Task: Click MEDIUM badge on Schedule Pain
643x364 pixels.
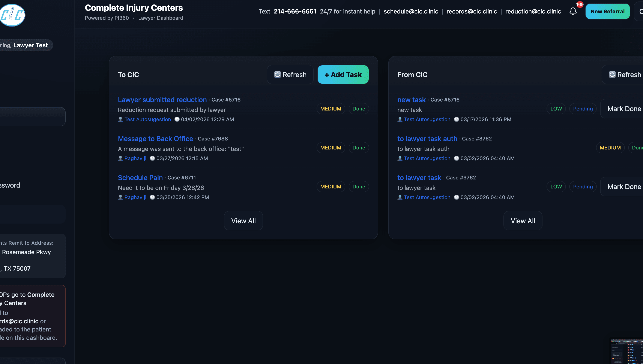Action: click(331, 187)
